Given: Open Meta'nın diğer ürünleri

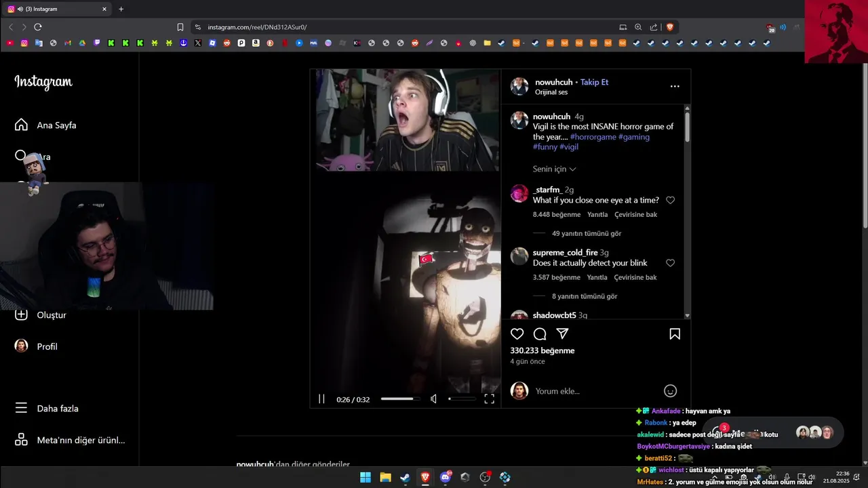Looking at the screenshot, I should [70, 440].
